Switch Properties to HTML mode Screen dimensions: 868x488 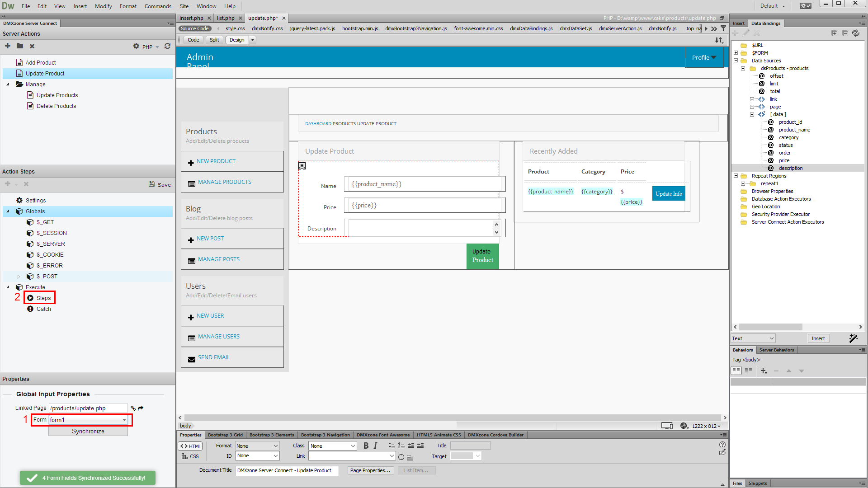tap(190, 446)
